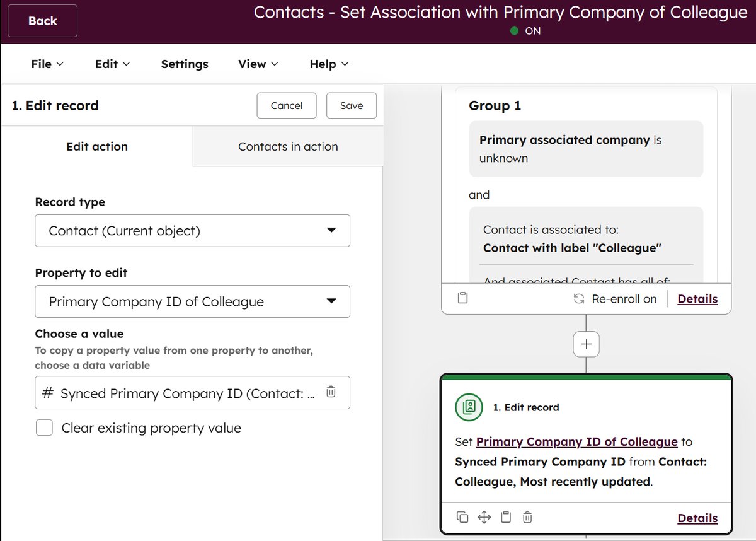Remove Synced Primary Company ID with trash icon
This screenshot has width=756, height=541.
pos(330,392)
